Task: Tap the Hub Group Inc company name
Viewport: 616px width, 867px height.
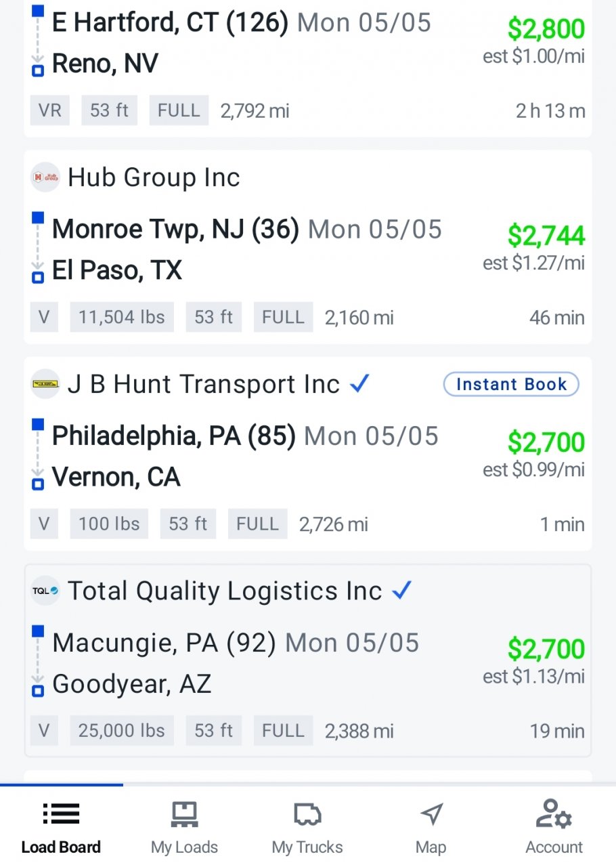Action: pos(154,177)
